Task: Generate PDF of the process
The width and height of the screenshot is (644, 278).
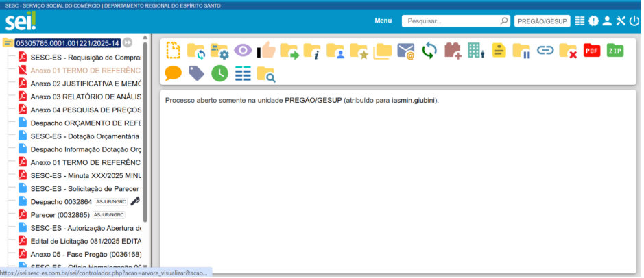Action: [x=592, y=50]
